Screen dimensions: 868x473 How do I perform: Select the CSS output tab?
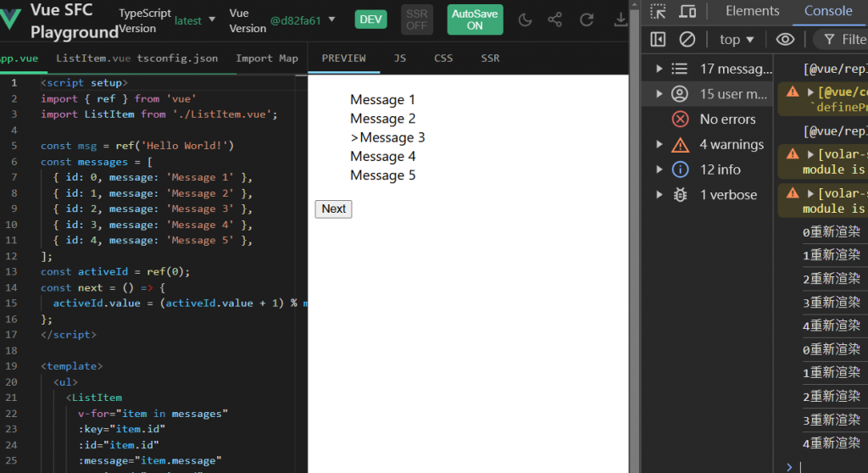point(443,58)
